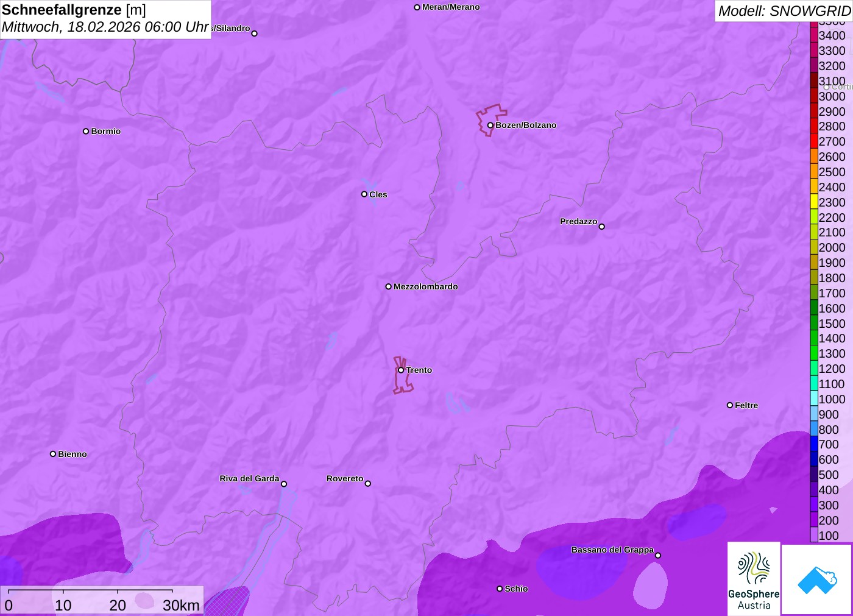Image resolution: width=853 pixels, height=616 pixels.
Task: Click the Silandro map marker
Action: [x=255, y=34]
